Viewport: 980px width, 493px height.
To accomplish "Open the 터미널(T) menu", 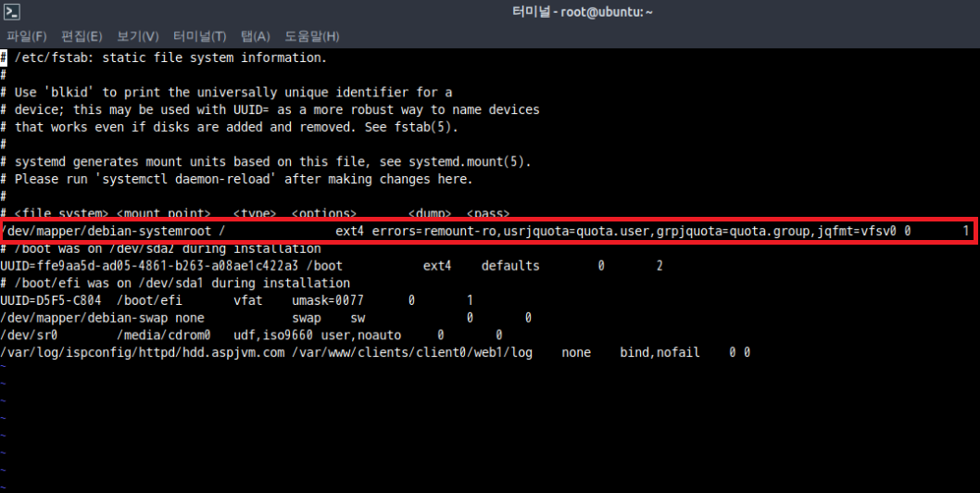I will (x=199, y=36).
